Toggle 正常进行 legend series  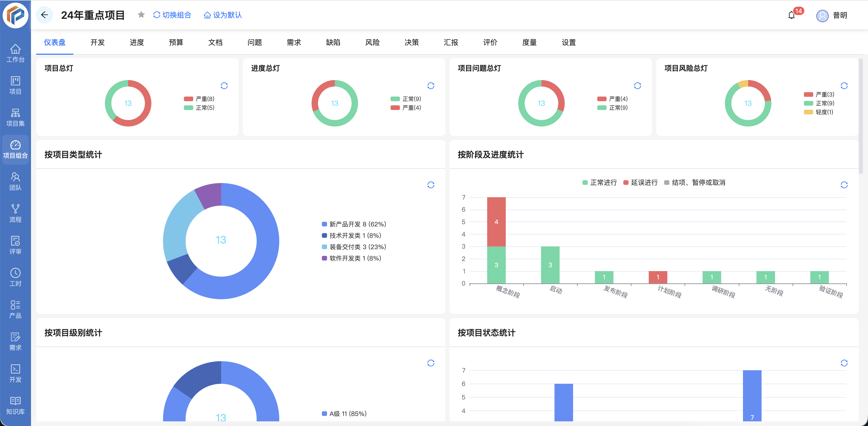pyautogui.click(x=600, y=183)
